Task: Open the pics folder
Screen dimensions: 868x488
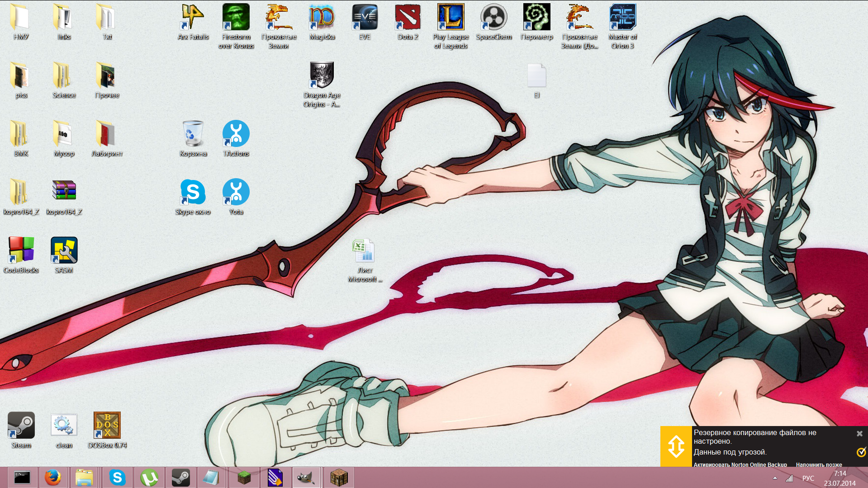Action: click(21, 80)
